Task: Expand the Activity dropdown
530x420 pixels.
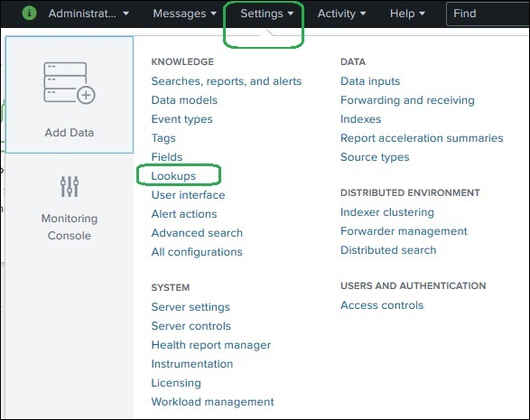Action: (341, 14)
